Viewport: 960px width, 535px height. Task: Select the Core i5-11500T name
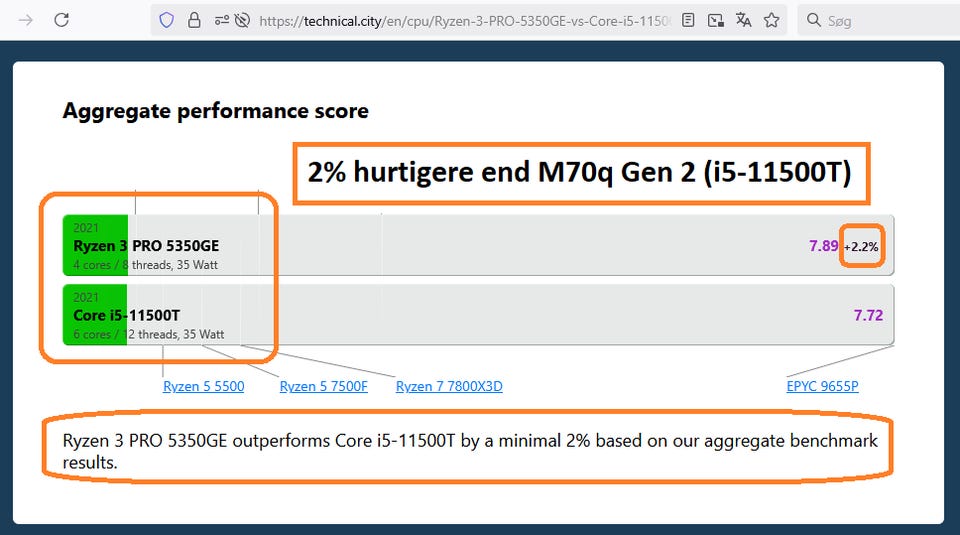pyautogui.click(x=126, y=315)
